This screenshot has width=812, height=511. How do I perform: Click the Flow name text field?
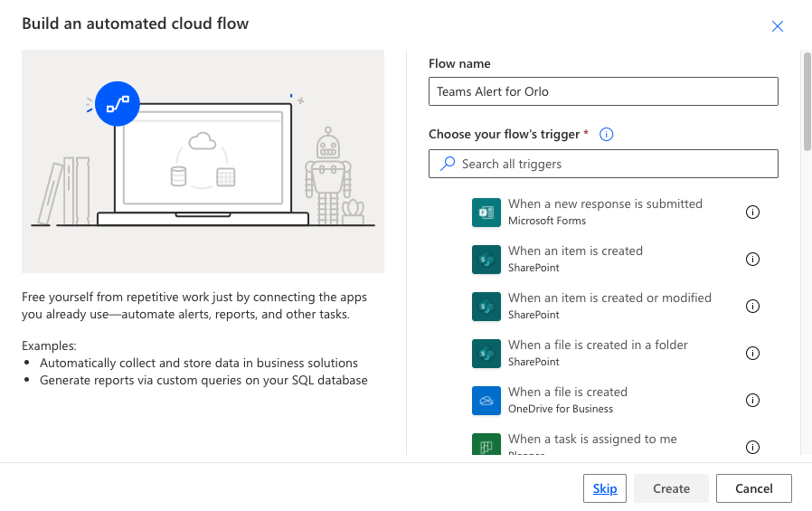(603, 91)
